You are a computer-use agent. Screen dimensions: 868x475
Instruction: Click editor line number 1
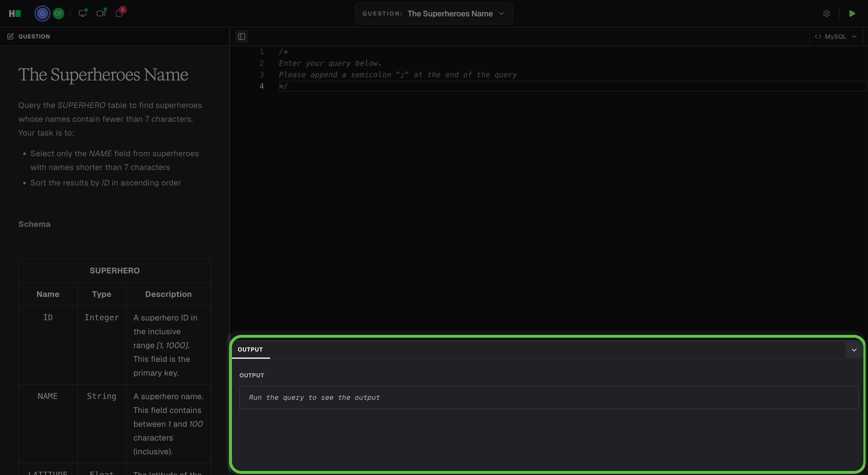[261, 52]
